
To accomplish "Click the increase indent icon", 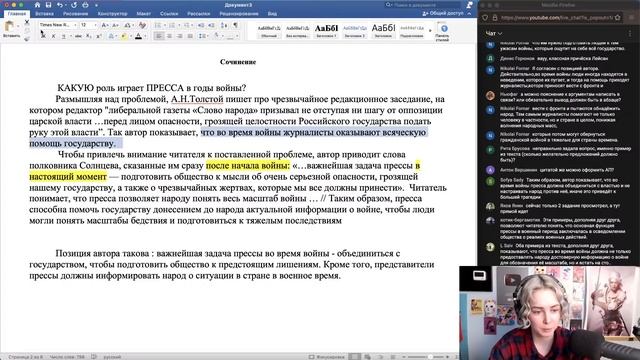I will pos(211,25).
